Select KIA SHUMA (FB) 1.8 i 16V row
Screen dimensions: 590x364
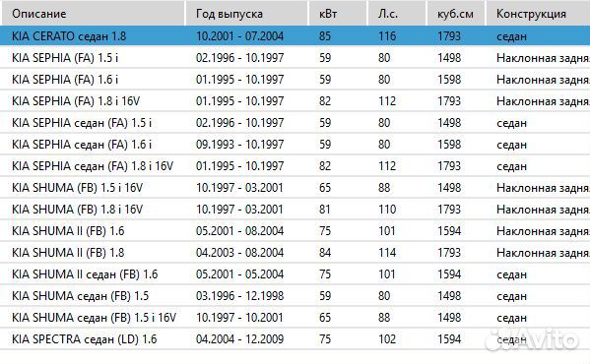point(295,210)
